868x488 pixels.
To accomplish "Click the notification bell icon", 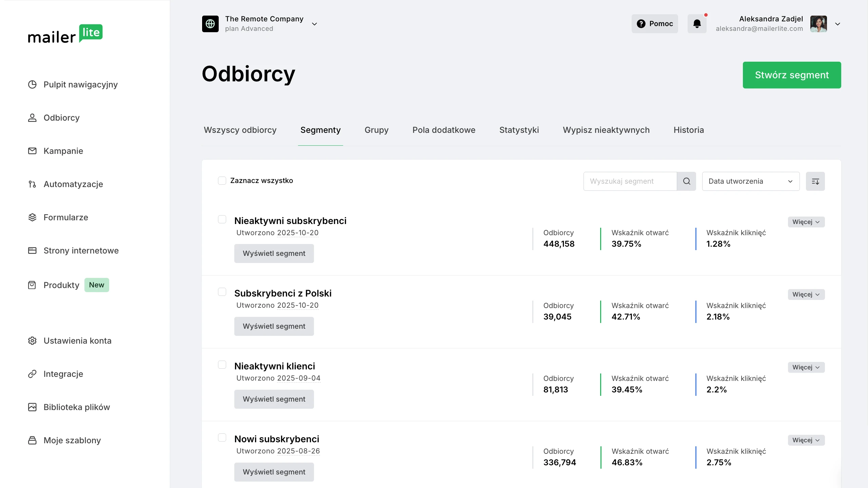I will point(697,24).
